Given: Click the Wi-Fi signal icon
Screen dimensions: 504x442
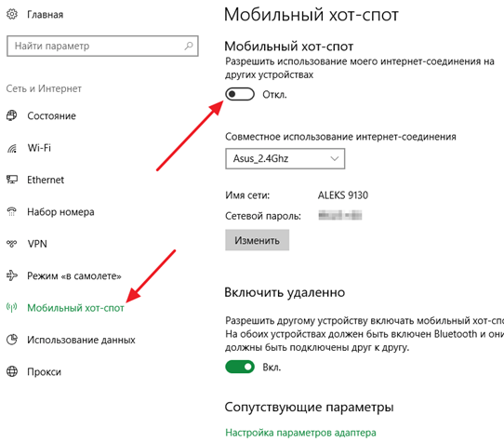Looking at the screenshot, I should click(x=12, y=148).
